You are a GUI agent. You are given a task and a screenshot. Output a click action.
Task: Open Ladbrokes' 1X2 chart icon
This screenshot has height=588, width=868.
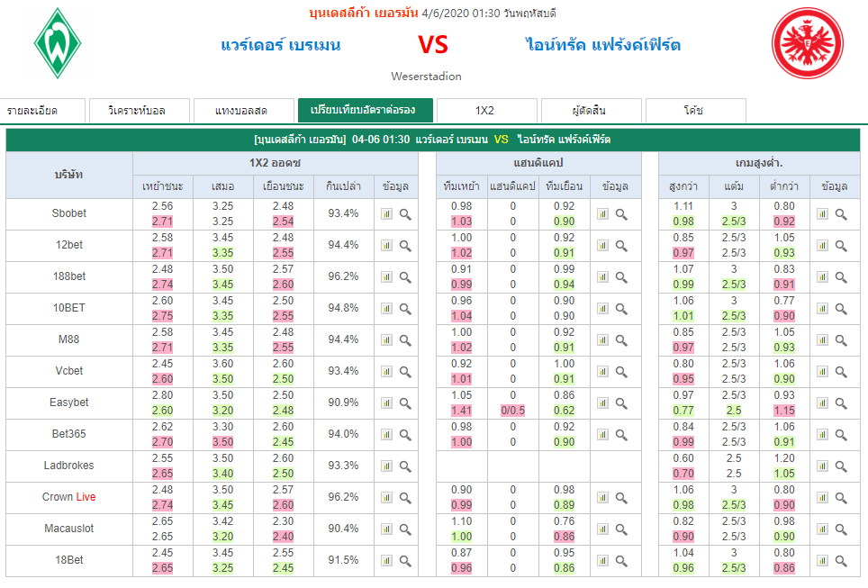click(x=386, y=466)
